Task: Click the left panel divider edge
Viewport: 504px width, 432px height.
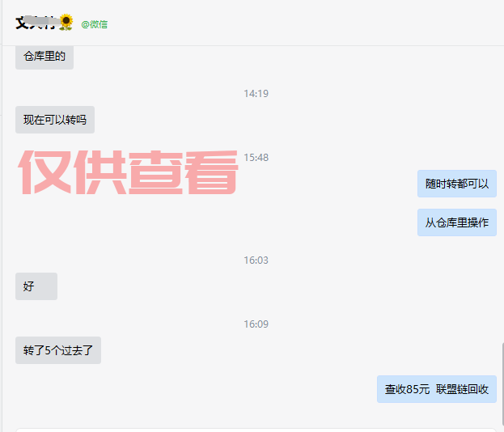Action: pos(2,216)
